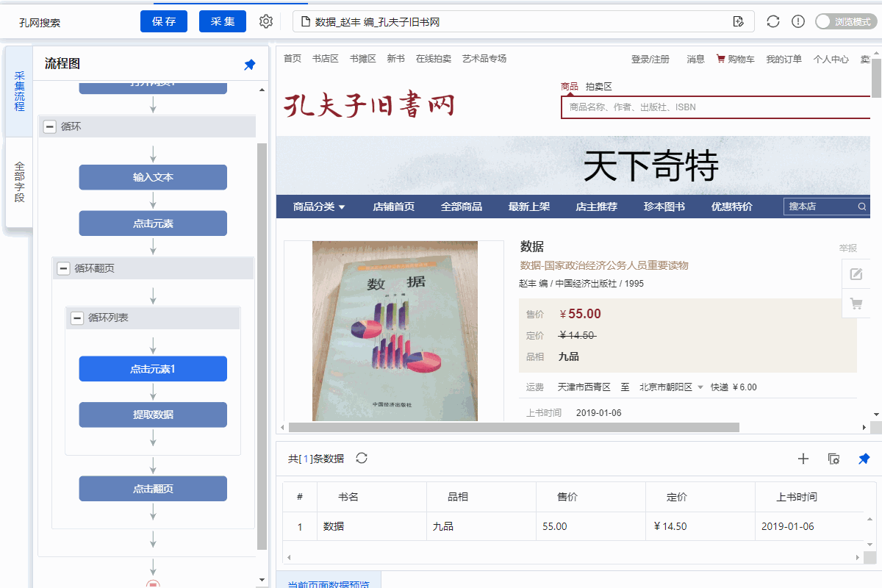Open task settings via the gear icon
Screen dimensions: 882x588
[x=266, y=21]
